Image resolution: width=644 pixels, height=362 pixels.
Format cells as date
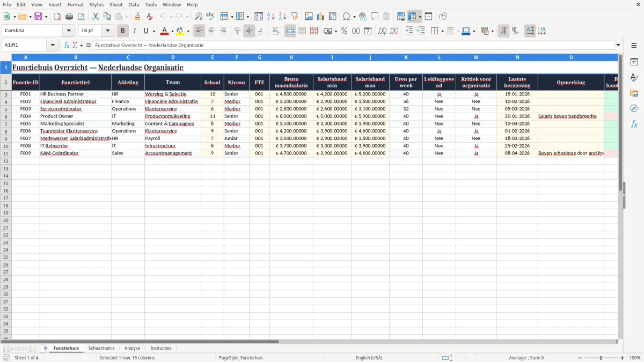coord(368,31)
